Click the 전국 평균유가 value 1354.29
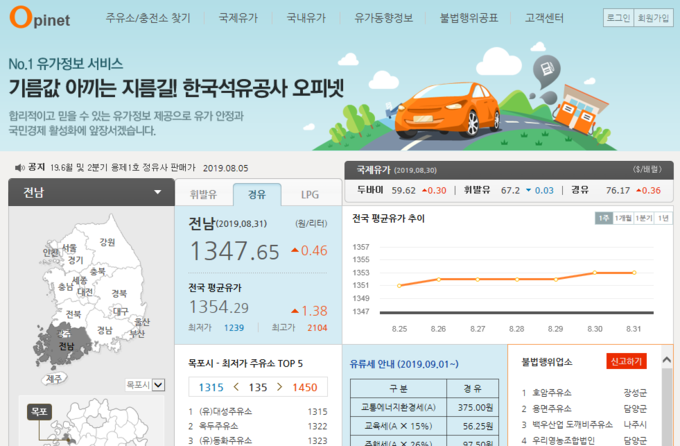This screenshot has height=446, width=680. [x=219, y=307]
